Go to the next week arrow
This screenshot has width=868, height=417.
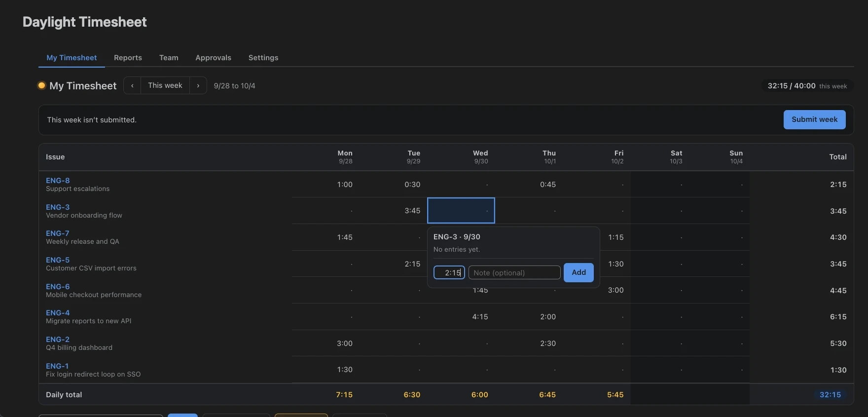[198, 85]
